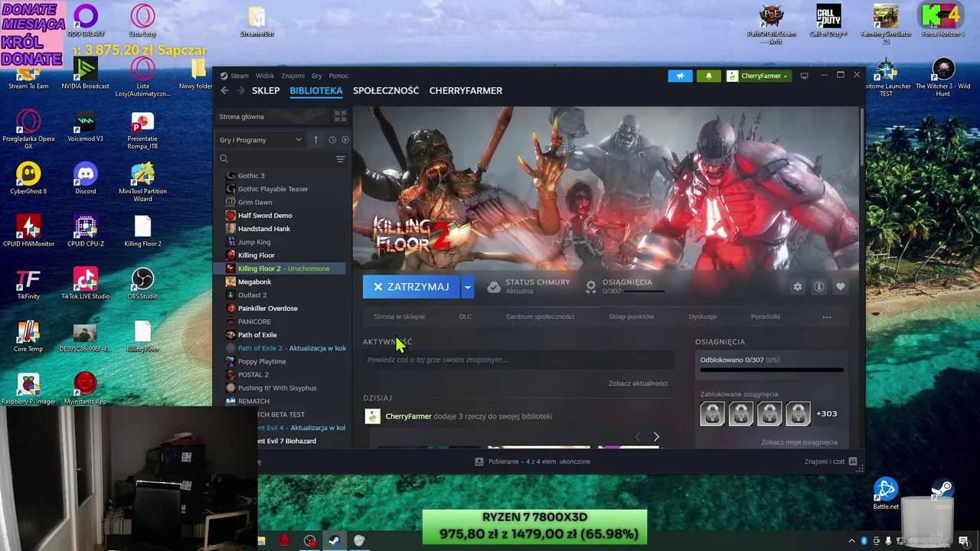Image resolution: width=980 pixels, height=551 pixels.
Task: Open Znajomi i czat panel
Action: (x=831, y=461)
